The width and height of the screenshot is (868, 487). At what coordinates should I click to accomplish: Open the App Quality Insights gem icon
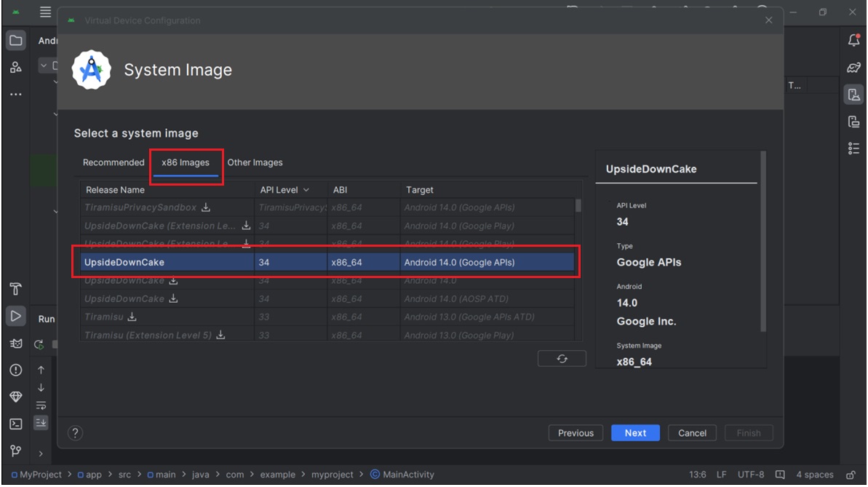pos(15,397)
